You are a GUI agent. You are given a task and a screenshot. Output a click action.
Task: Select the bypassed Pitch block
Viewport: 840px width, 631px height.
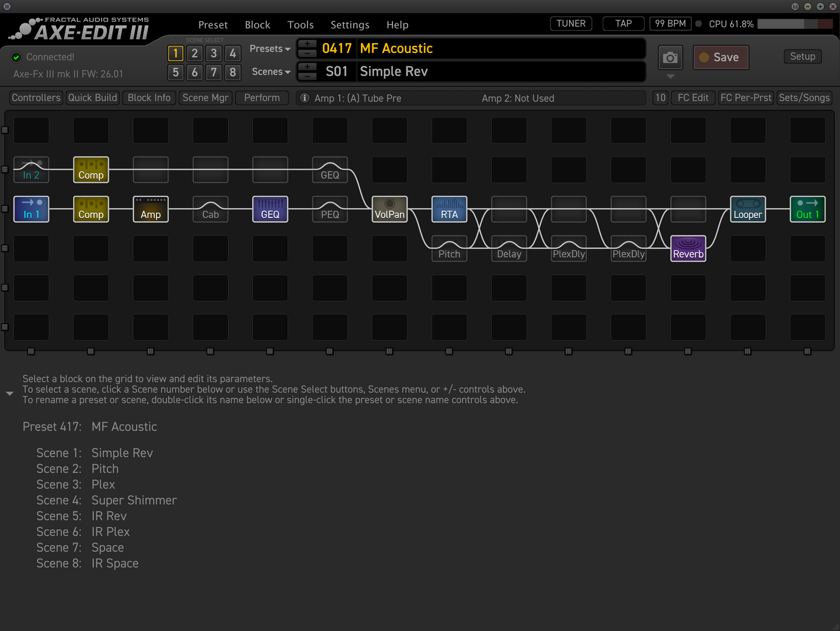coord(449,249)
